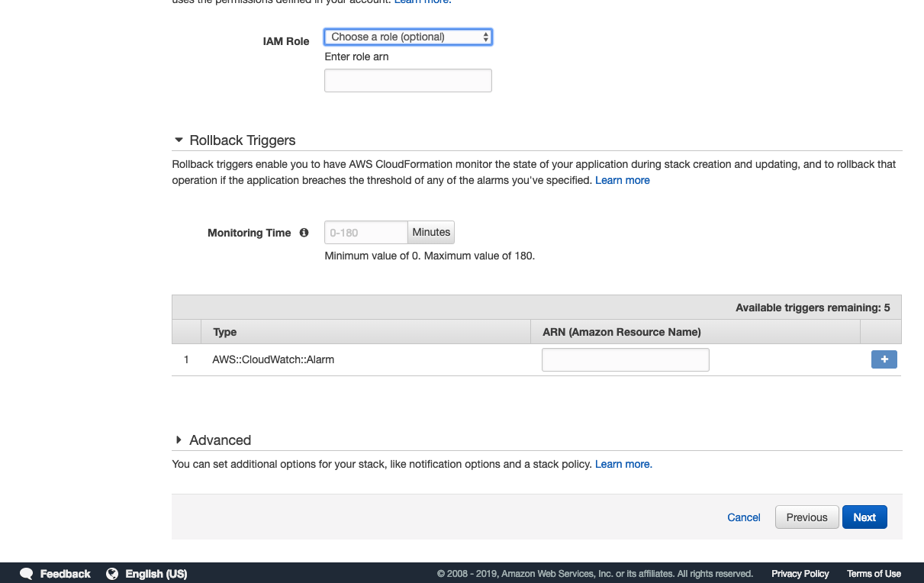Click the Advanced heading text
The height and width of the screenshot is (583, 924).
tap(220, 440)
